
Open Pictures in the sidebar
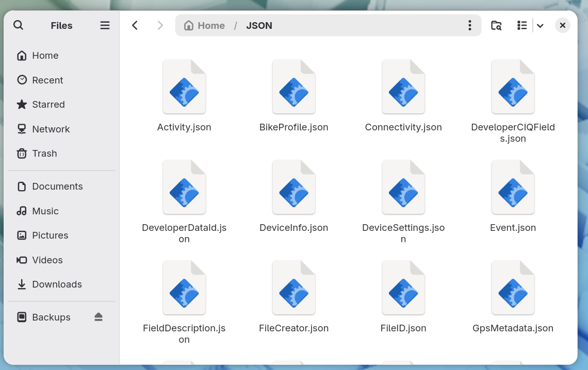(x=62, y=236)
